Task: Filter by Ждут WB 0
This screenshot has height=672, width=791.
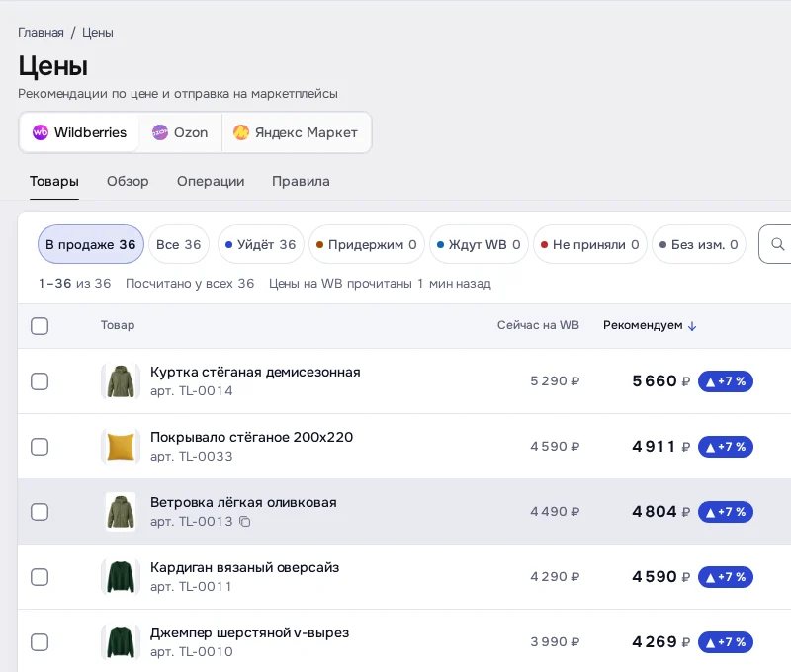Action: coord(479,244)
